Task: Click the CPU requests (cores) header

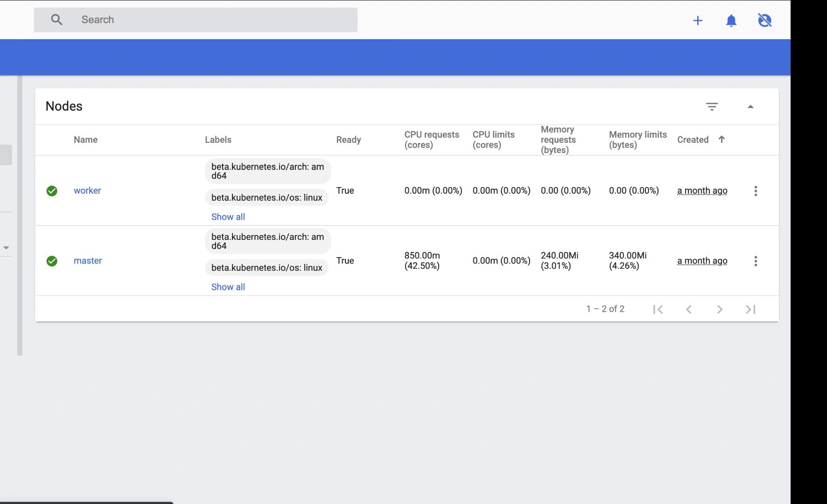Action: [432, 140]
